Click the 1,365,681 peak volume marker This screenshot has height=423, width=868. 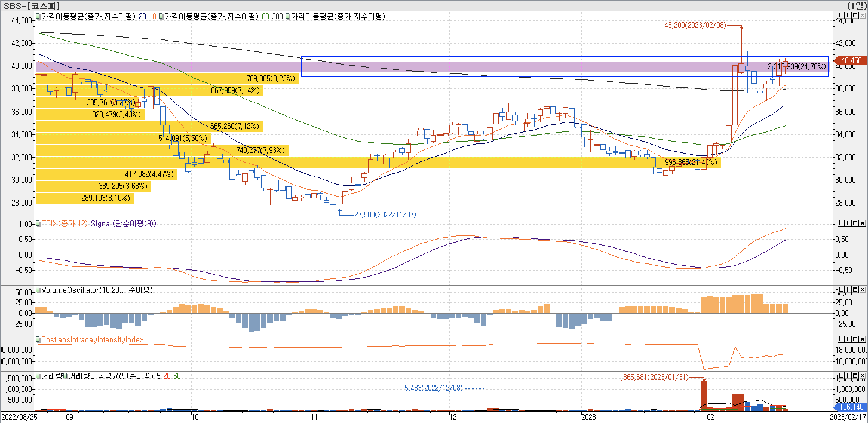(x=653, y=377)
